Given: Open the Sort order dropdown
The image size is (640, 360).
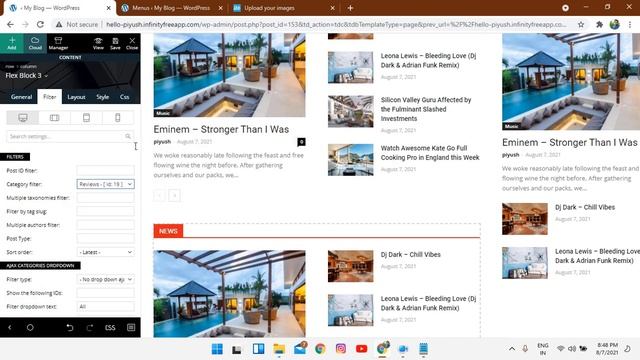Looking at the screenshot, I should [105, 252].
